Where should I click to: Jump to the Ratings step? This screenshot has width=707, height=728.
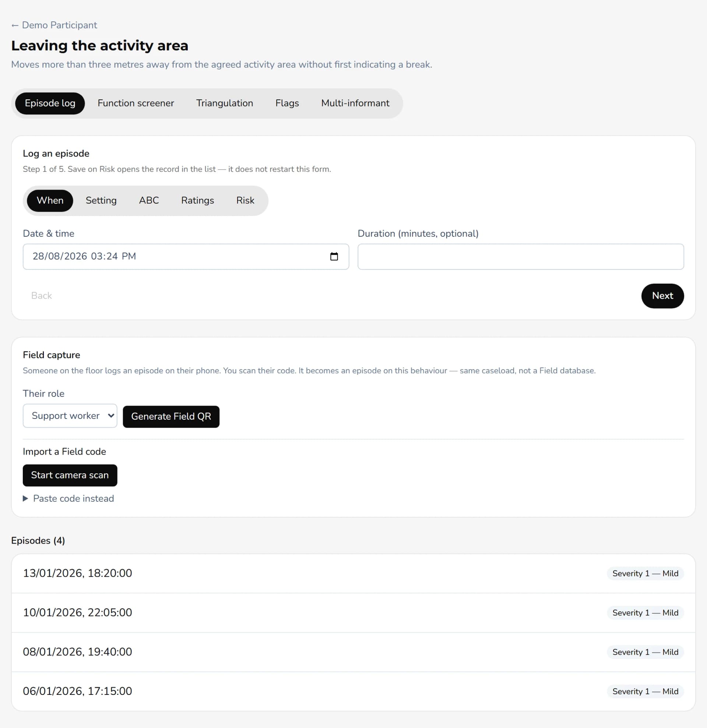198,201
